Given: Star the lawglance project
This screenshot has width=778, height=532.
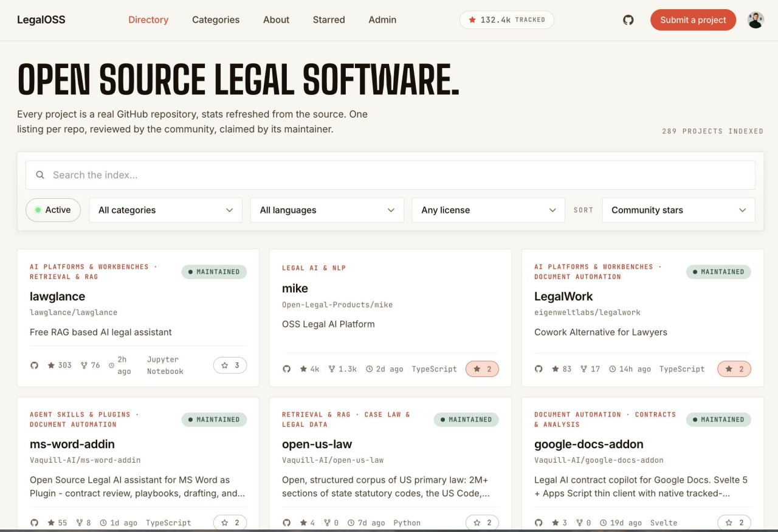Looking at the screenshot, I should (x=230, y=365).
